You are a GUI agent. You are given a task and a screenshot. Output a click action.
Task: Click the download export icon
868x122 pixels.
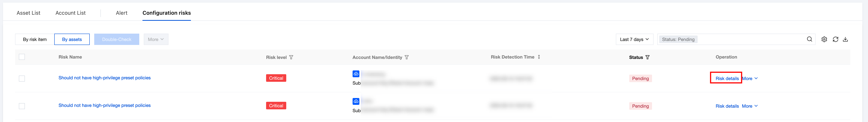[845, 39]
